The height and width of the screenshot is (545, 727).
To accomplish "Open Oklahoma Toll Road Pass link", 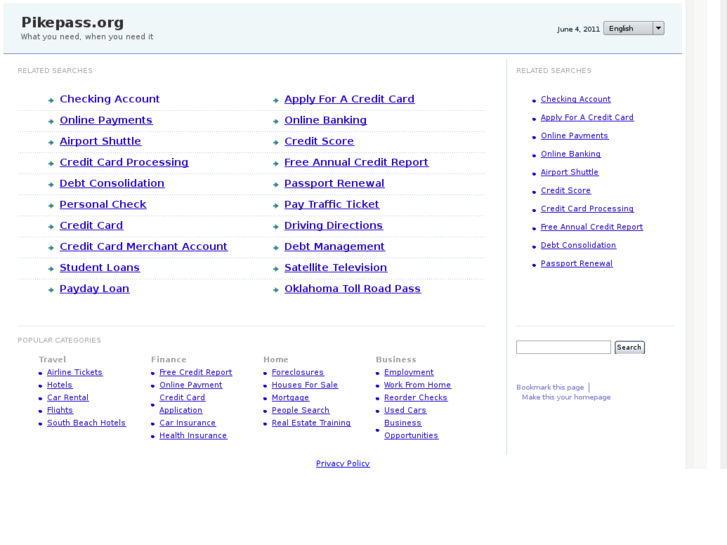I will (352, 289).
